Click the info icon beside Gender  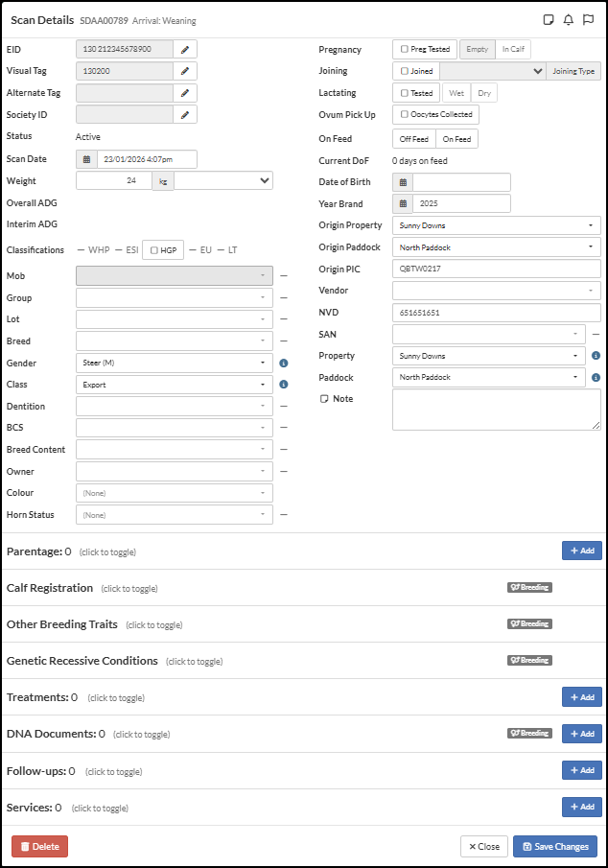284,364
